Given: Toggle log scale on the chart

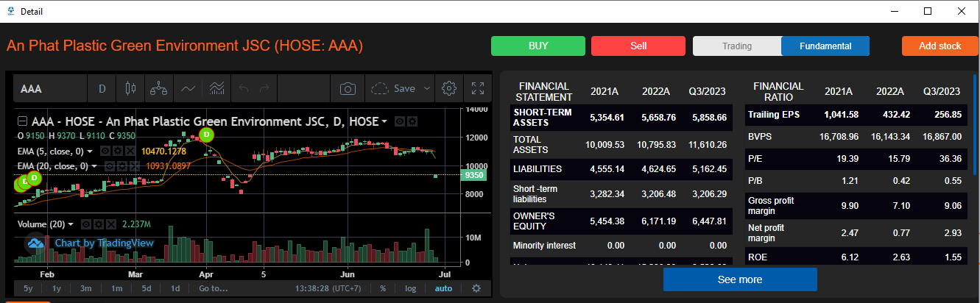Looking at the screenshot, I should pyautogui.click(x=410, y=288).
